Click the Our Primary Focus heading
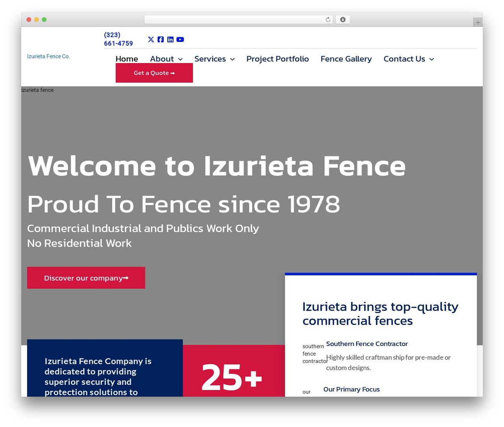 coord(352,389)
